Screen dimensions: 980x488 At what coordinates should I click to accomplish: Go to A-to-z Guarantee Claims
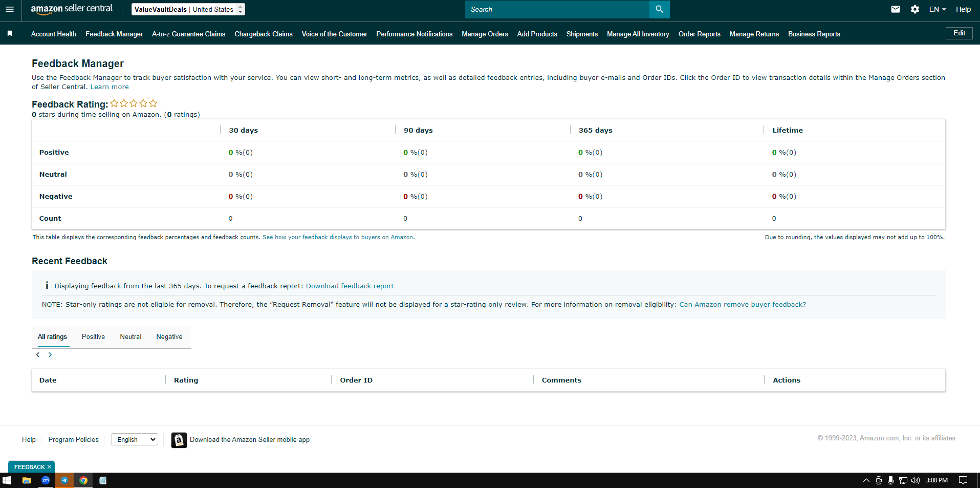pos(189,34)
